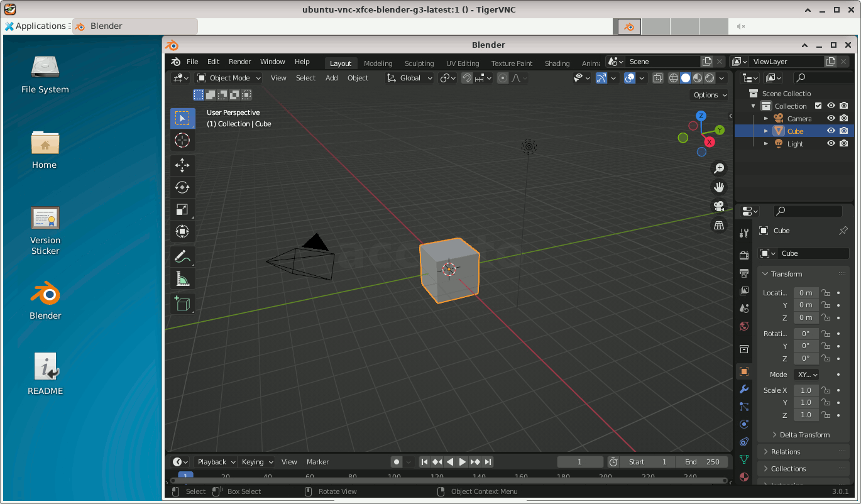861x504 pixels.
Task: Open the Output properties printer tab
Action: coord(744,273)
